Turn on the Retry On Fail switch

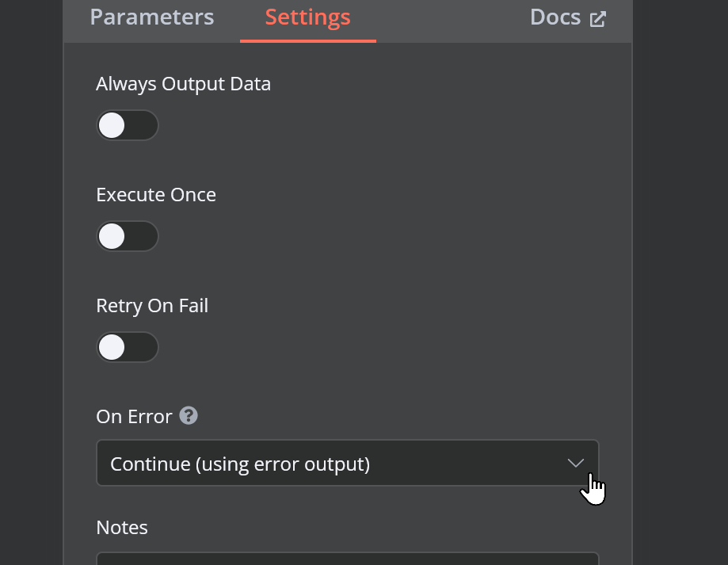pyautogui.click(x=128, y=347)
